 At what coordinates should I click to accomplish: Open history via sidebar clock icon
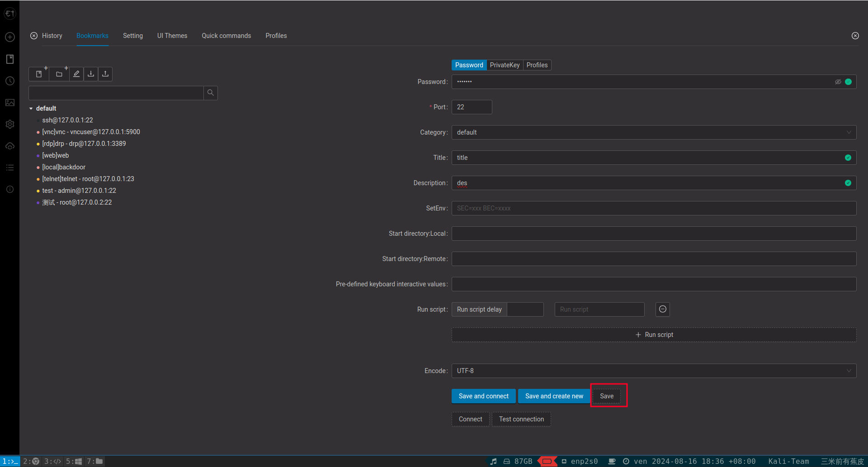[x=10, y=81]
